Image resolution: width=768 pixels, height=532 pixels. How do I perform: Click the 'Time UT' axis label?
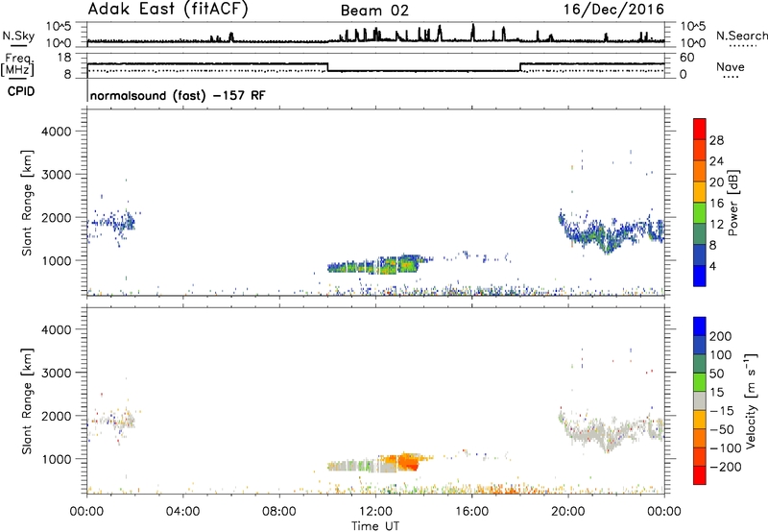pos(375,526)
